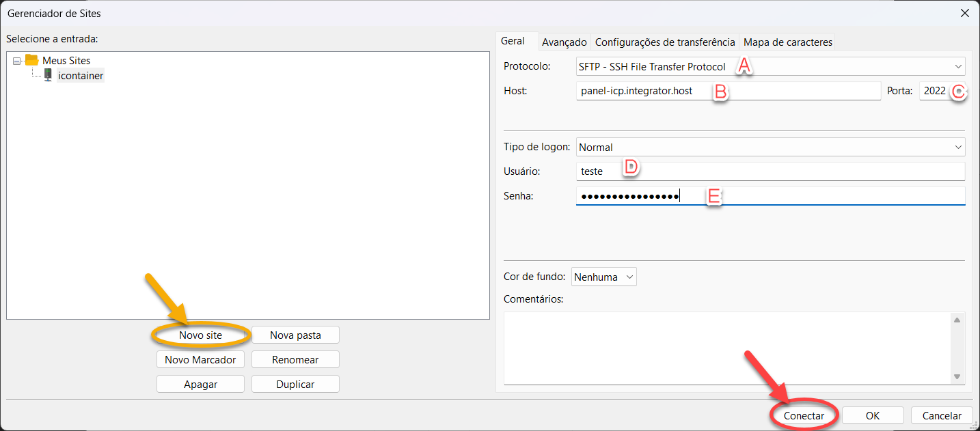Open the Tipo de logon dropdown
Screen dimensions: 980x431
pyautogui.click(x=770, y=147)
